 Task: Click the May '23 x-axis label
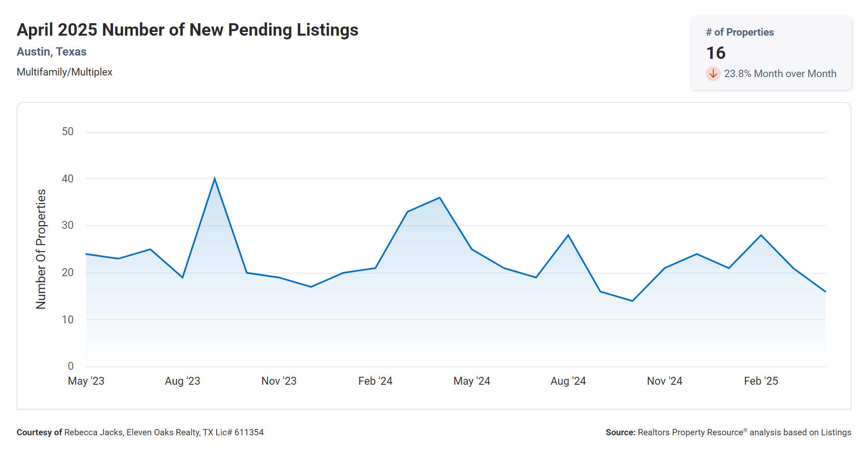point(86,381)
